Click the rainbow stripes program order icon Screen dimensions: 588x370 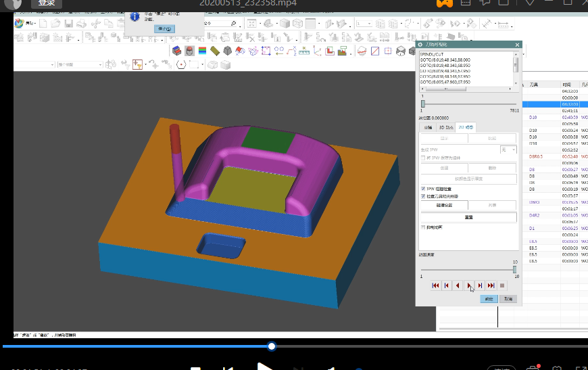(202, 51)
